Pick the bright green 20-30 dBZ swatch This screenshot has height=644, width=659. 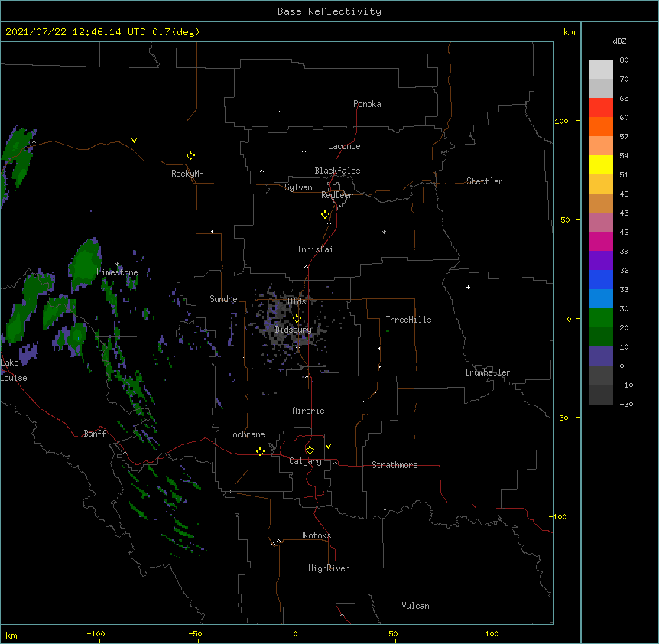point(601,318)
